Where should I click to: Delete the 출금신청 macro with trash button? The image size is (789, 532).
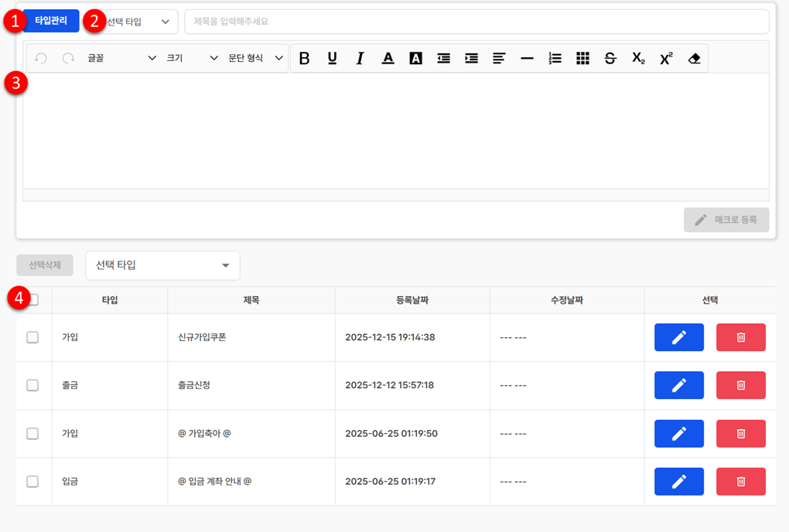(740, 385)
